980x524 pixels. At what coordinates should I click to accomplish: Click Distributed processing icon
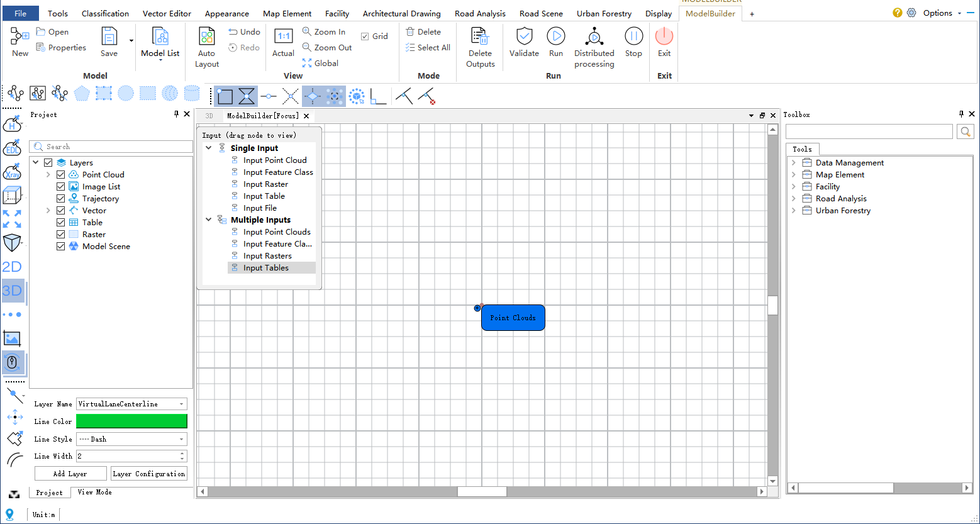click(594, 36)
